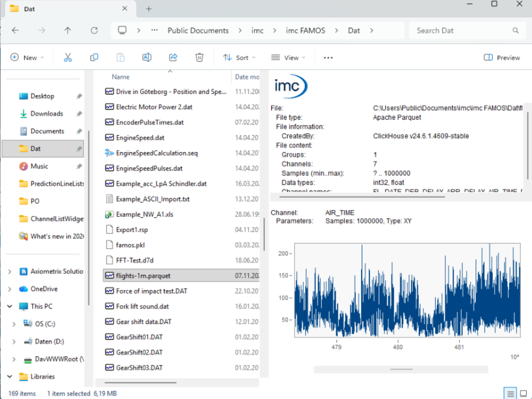Click the New button in toolbar
Screen dimensions: 532x399
[x=27, y=57]
